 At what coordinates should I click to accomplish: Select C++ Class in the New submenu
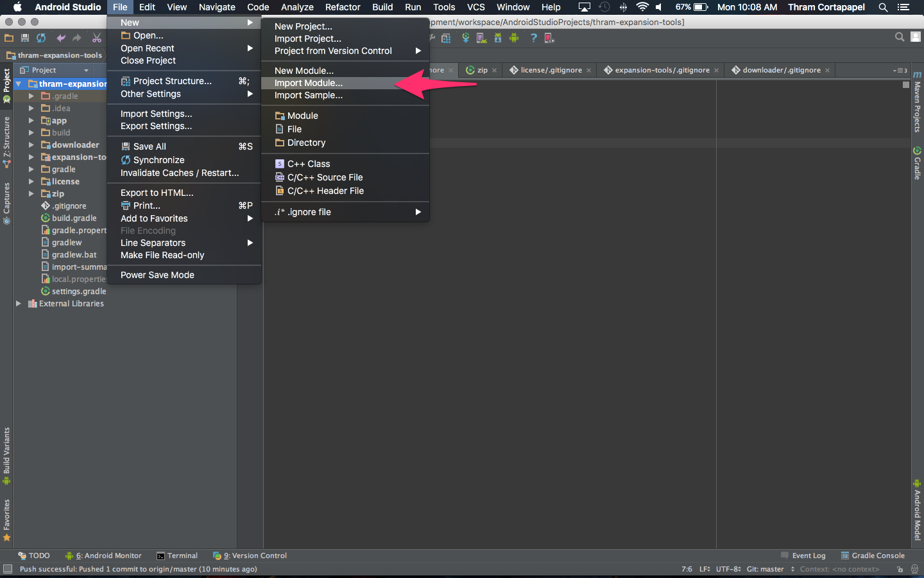[x=345, y=164]
